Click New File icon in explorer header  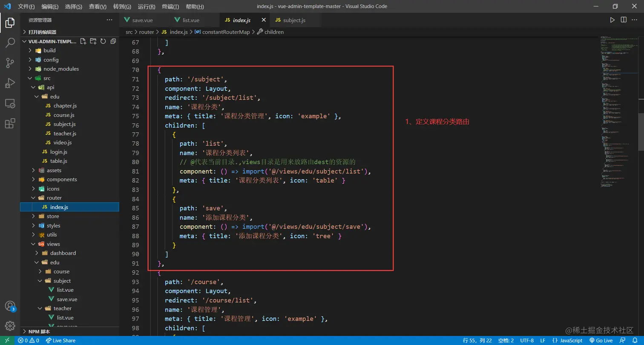point(83,41)
